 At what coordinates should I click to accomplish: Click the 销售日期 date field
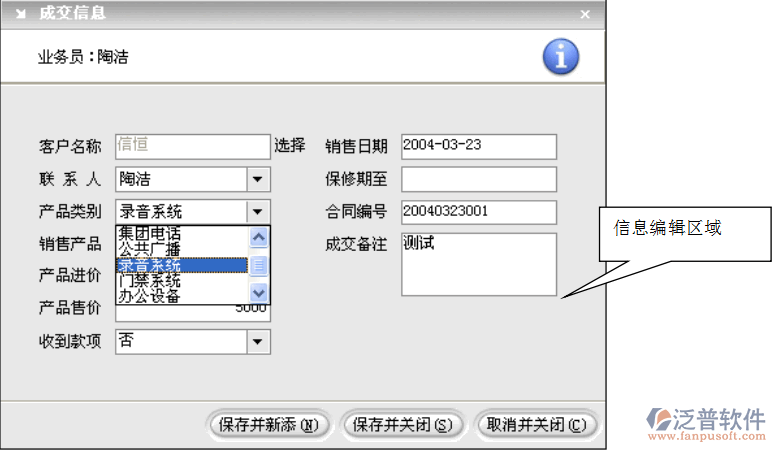click(x=479, y=147)
